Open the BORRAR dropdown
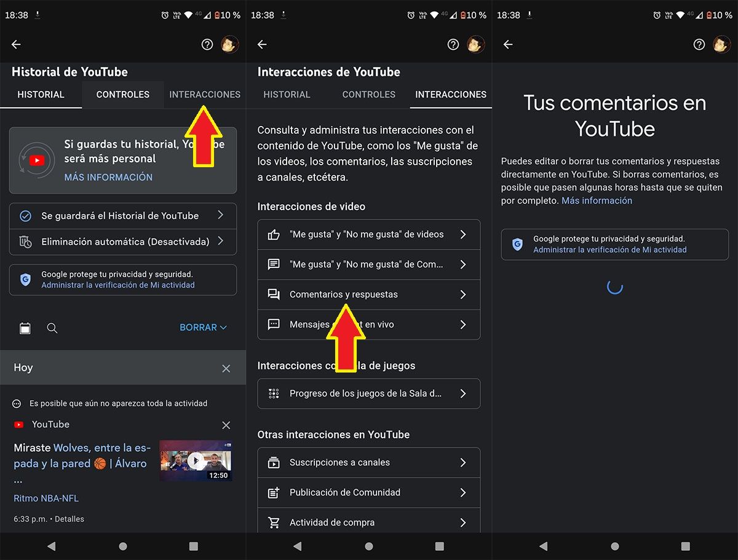The height and width of the screenshot is (560, 738). tap(203, 328)
